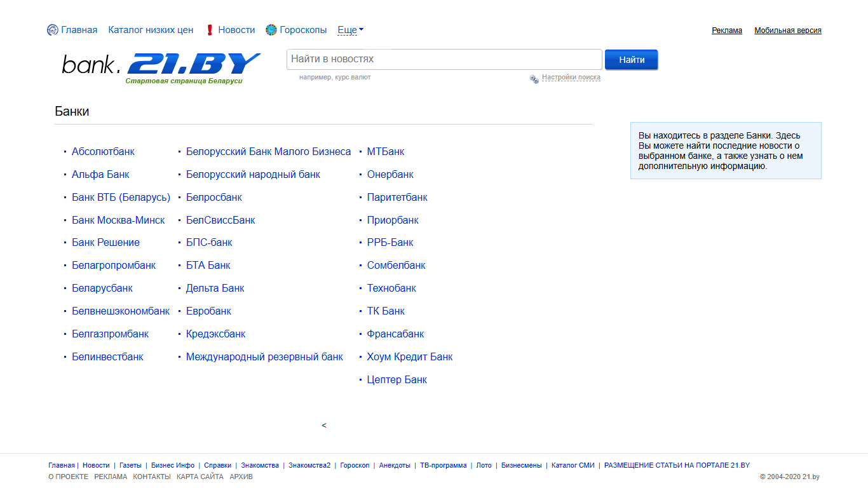Focus the Найти в новостях search field
868x488 pixels.
point(444,59)
